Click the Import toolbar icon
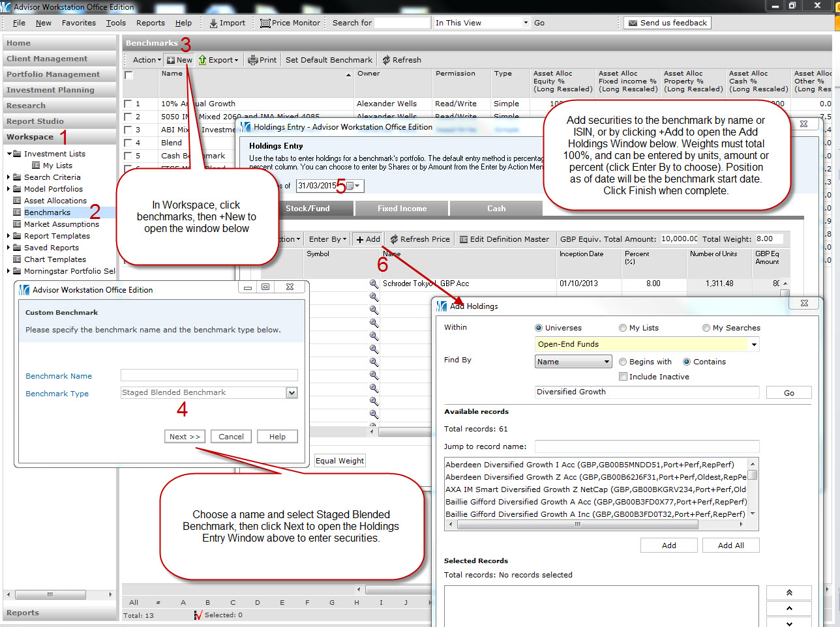Viewport: 840px width, 627px height. click(214, 23)
